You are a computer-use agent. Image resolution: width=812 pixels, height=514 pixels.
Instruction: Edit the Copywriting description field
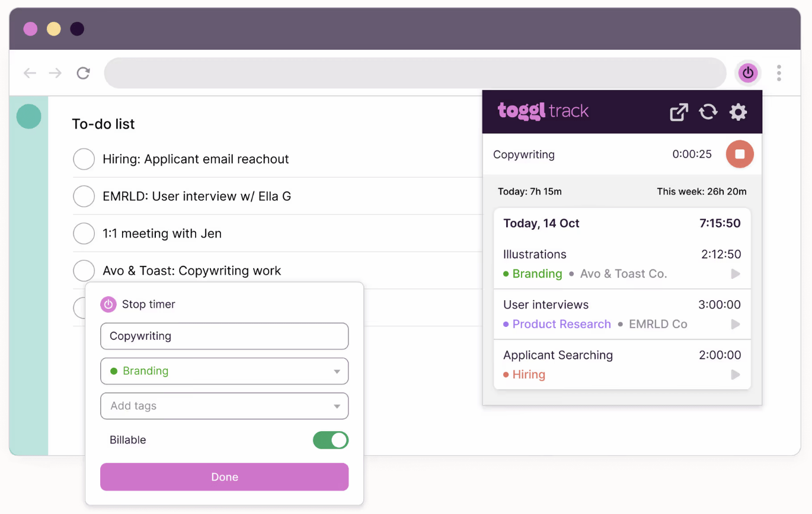(225, 336)
